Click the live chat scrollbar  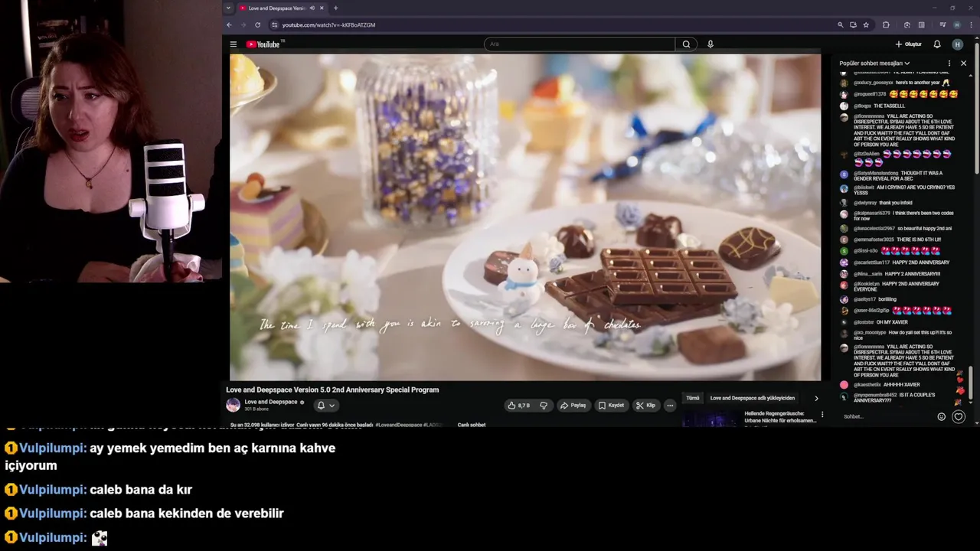point(975,230)
